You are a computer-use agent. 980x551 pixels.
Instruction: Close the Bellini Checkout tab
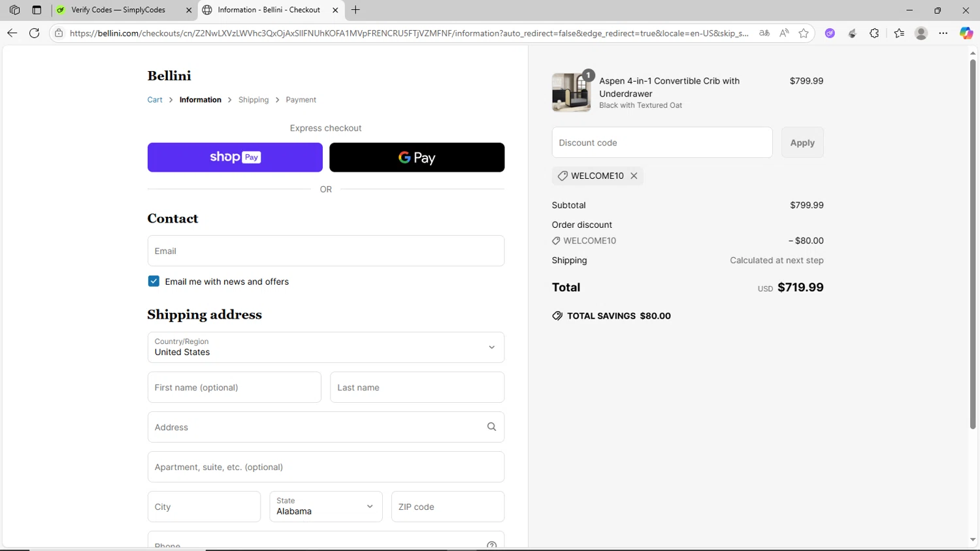point(335,10)
